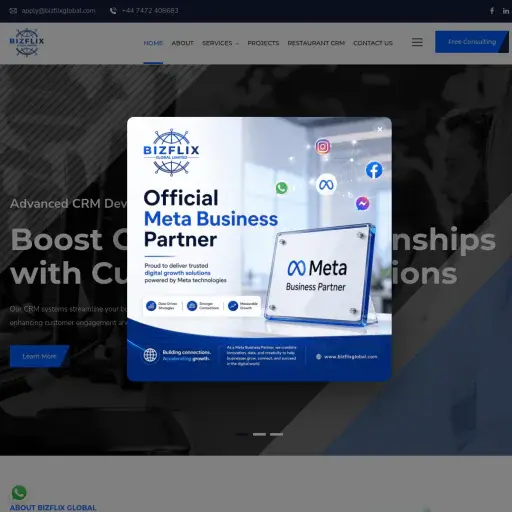This screenshot has height=512, width=512.
Task: Open the hamburger menu icon
Action: tap(417, 42)
